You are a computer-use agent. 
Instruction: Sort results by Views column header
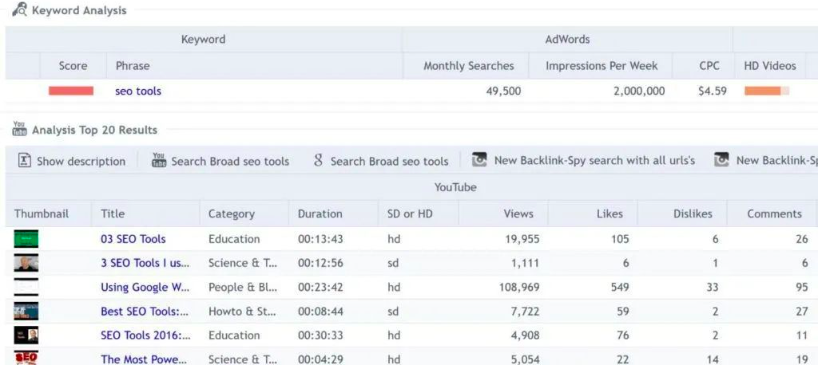coord(518,214)
